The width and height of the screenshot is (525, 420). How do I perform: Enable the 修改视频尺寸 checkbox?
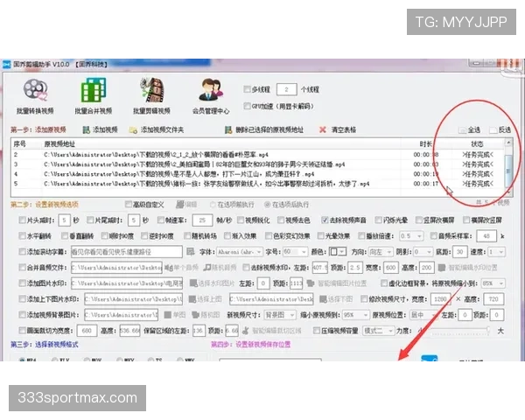tap(364, 298)
